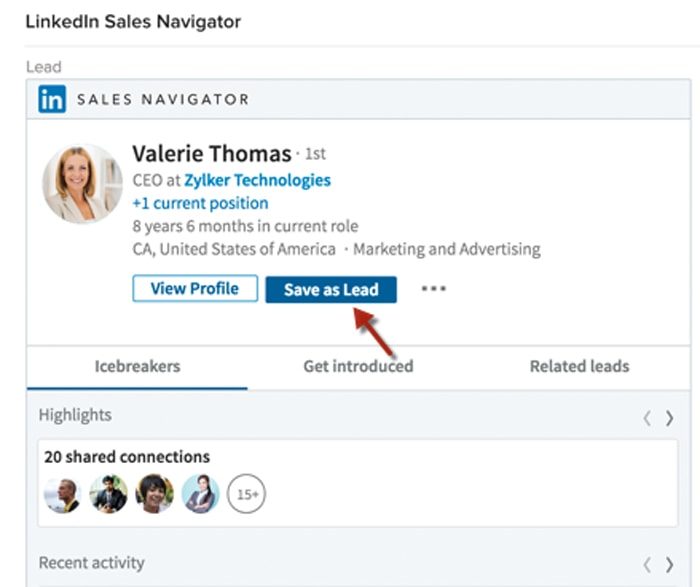Click the Save as Lead button
Image resolution: width=700 pixels, height=587 pixels.
(x=331, y=290)
